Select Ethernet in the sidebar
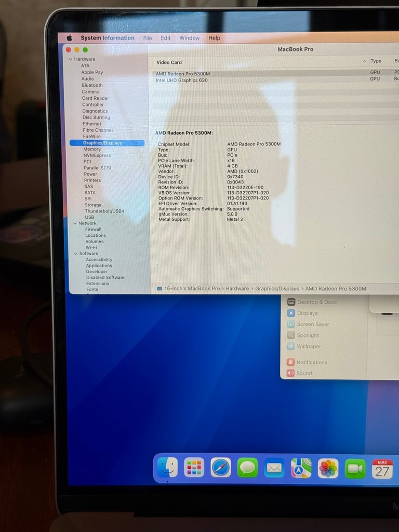This screenshot has height=532, width=399. coord(92,124)
